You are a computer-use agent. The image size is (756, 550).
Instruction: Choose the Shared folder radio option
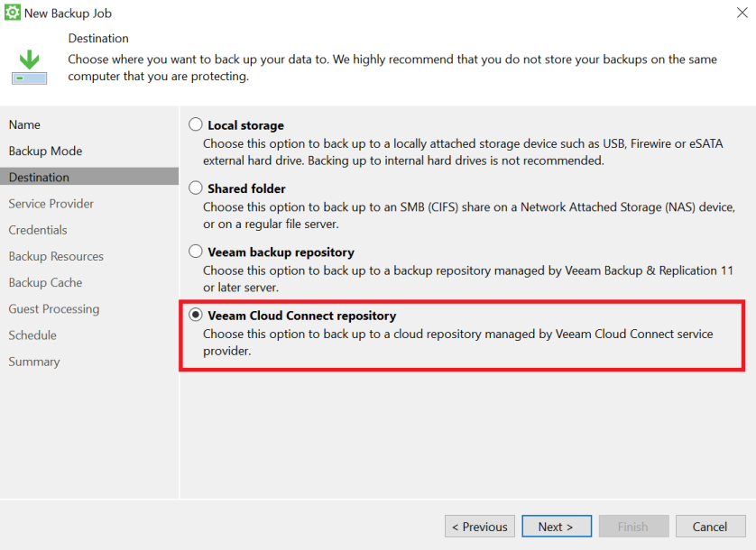(195, 188)
